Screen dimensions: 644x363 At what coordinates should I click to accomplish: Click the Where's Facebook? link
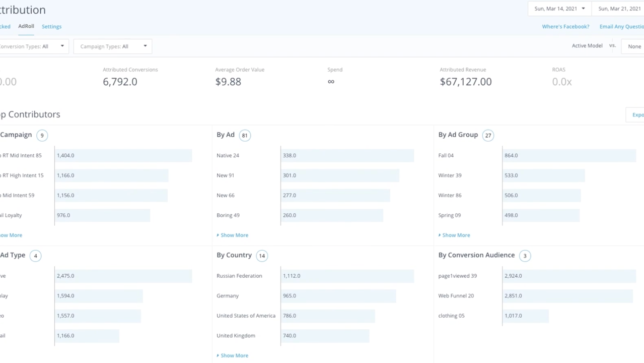point(565,27)
